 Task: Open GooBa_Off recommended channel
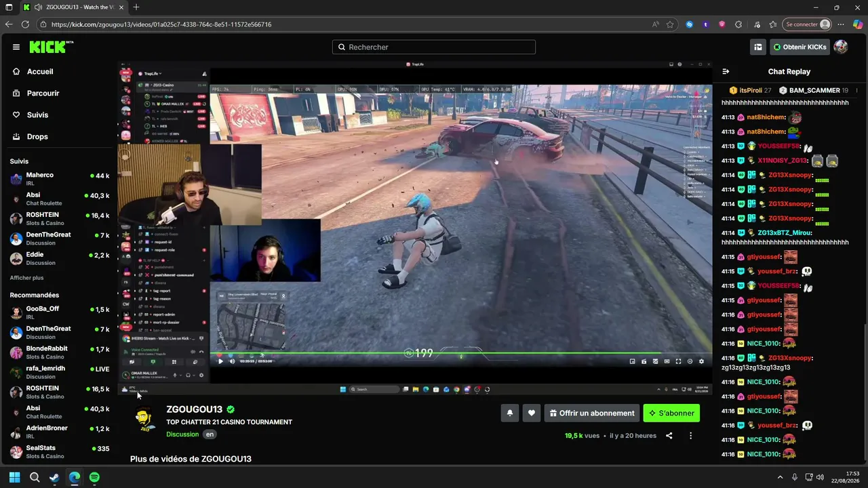[x=60, y=312]
